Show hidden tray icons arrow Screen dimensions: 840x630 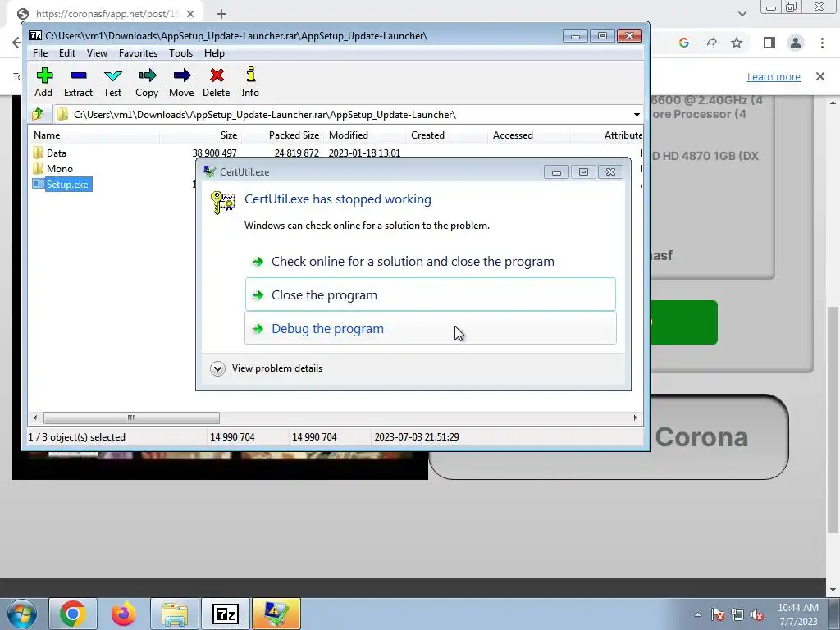pyautogui.click(x=697, y=614)
